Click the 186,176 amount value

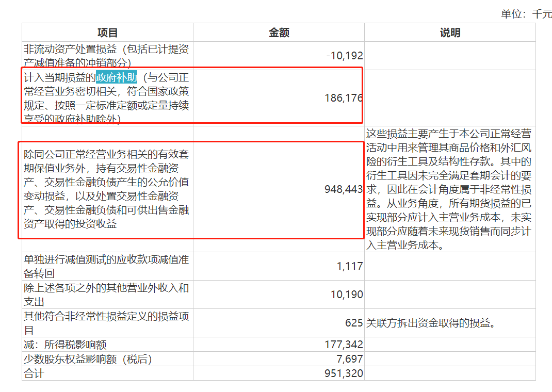(344, 98)
